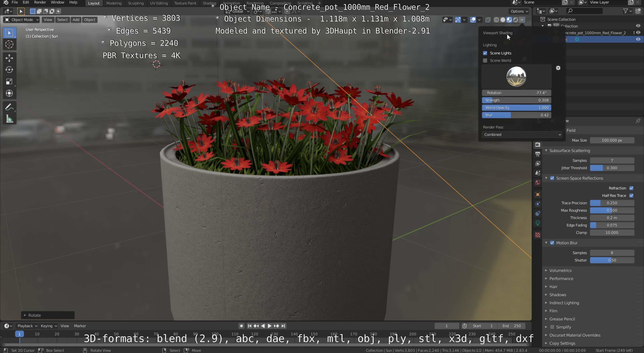Select the Scale tool
Screen dimensions: 644x353
tap(9, 81)
